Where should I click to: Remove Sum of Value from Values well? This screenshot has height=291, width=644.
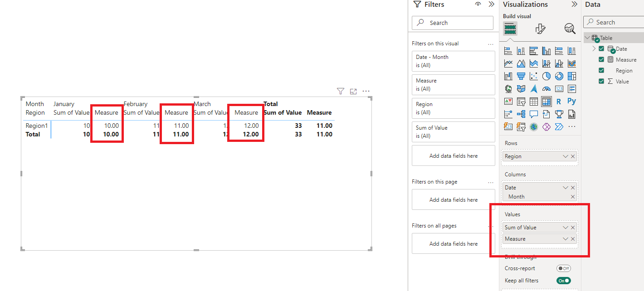click(573, 228)
